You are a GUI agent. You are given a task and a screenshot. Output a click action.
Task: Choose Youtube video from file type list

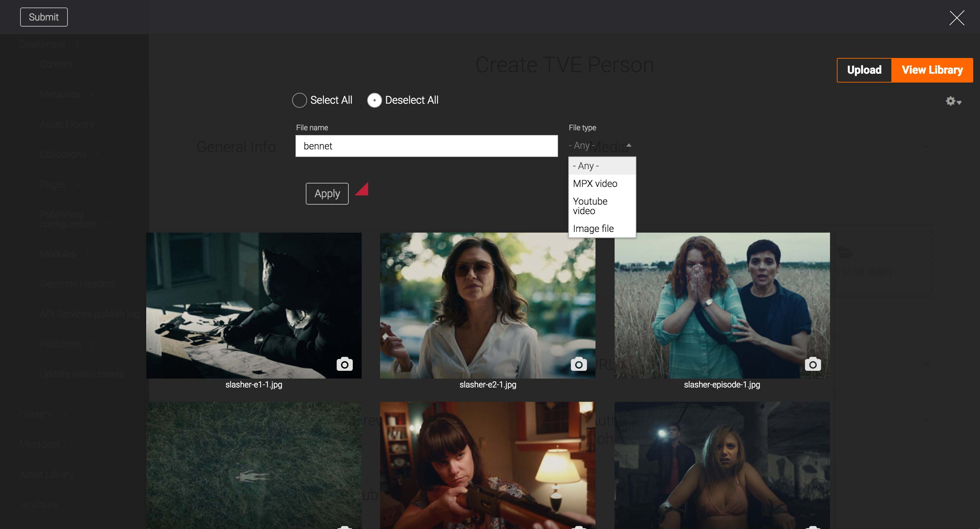pos(590,206)
